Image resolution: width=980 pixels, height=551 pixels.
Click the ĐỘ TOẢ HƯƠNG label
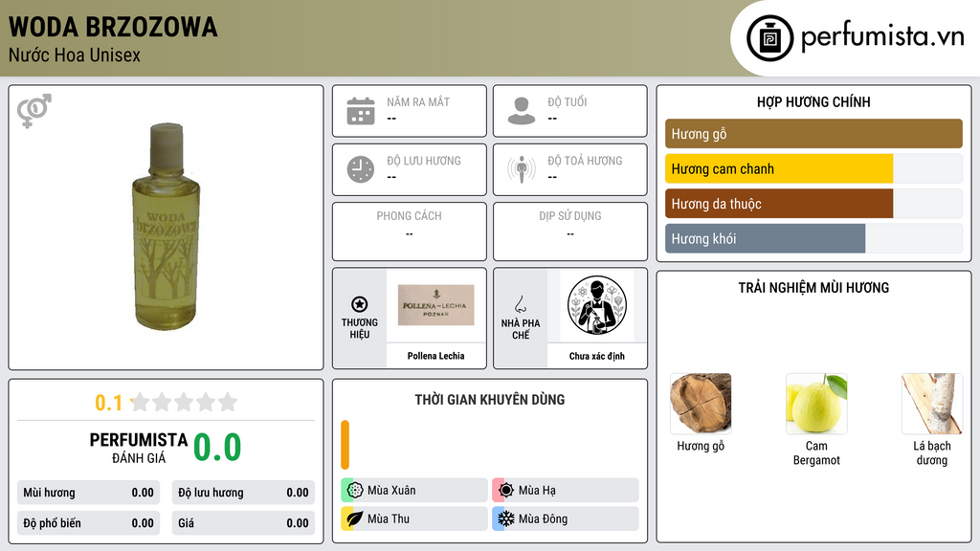[585, 161]
